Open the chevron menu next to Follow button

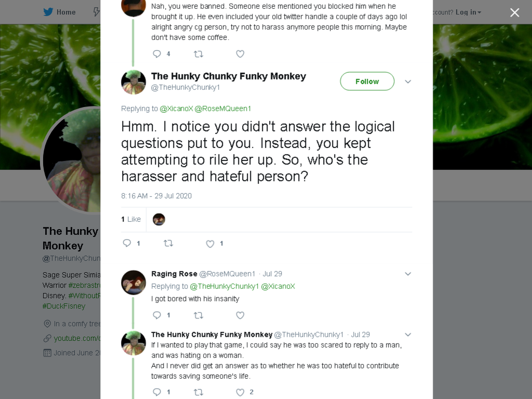[408, 82]
